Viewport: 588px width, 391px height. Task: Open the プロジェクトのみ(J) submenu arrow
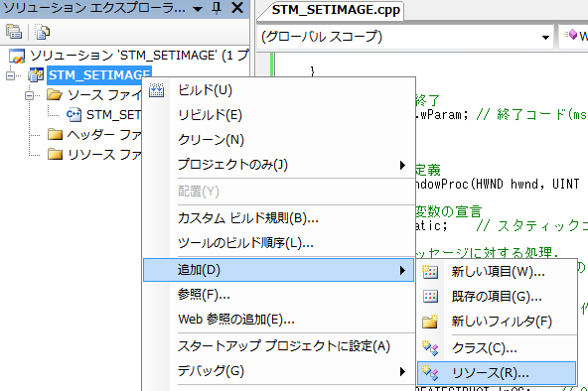(402, 165)
